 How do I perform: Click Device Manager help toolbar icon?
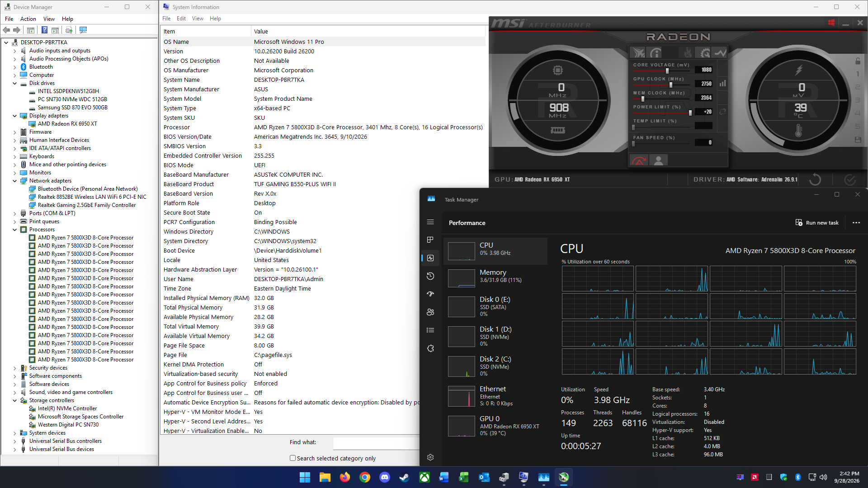[44, 30]
